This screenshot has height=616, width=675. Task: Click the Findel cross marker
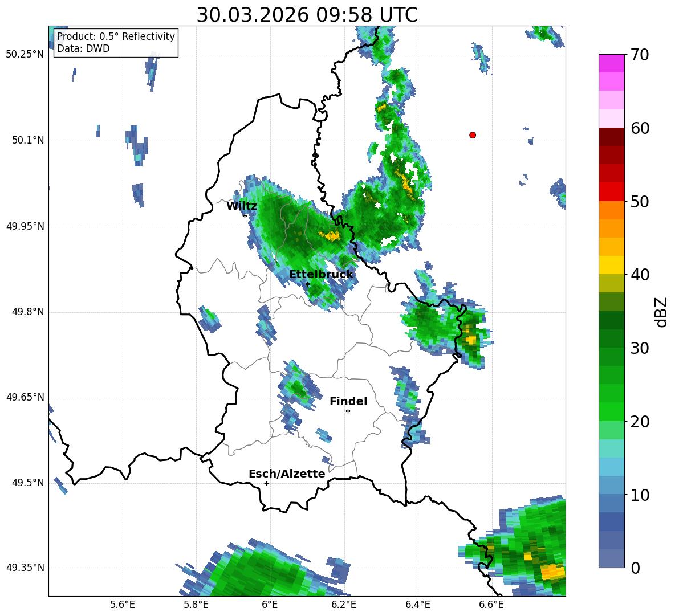(348, 411)
